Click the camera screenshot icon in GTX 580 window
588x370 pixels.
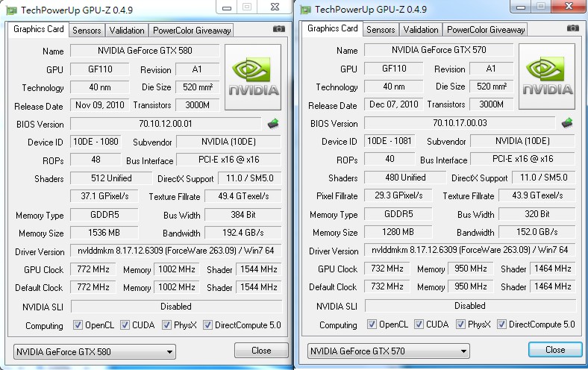tap(278, 29)
